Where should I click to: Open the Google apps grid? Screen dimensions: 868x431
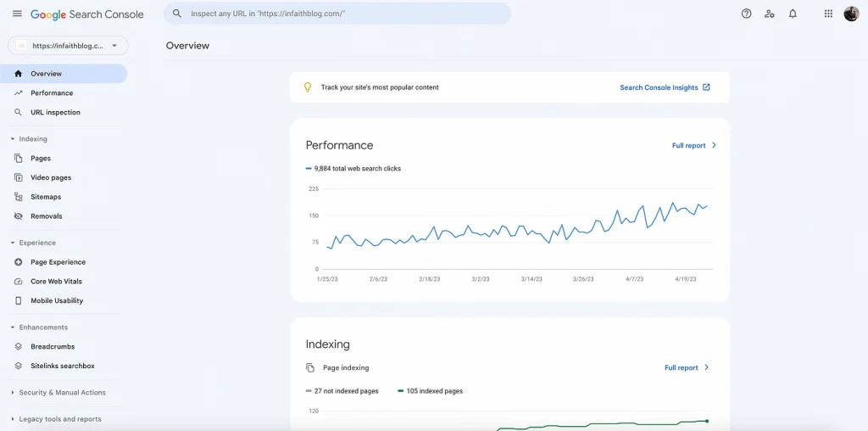click(x=828, y=14)
